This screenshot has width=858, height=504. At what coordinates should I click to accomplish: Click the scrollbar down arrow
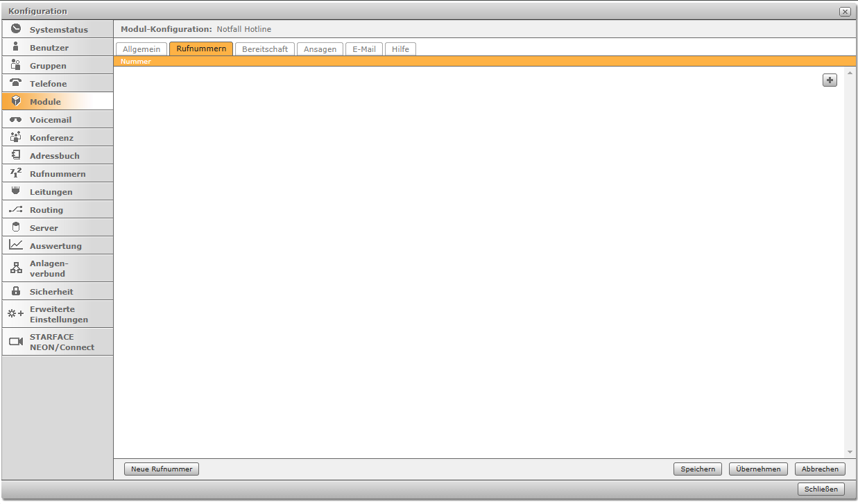point(850,452)
